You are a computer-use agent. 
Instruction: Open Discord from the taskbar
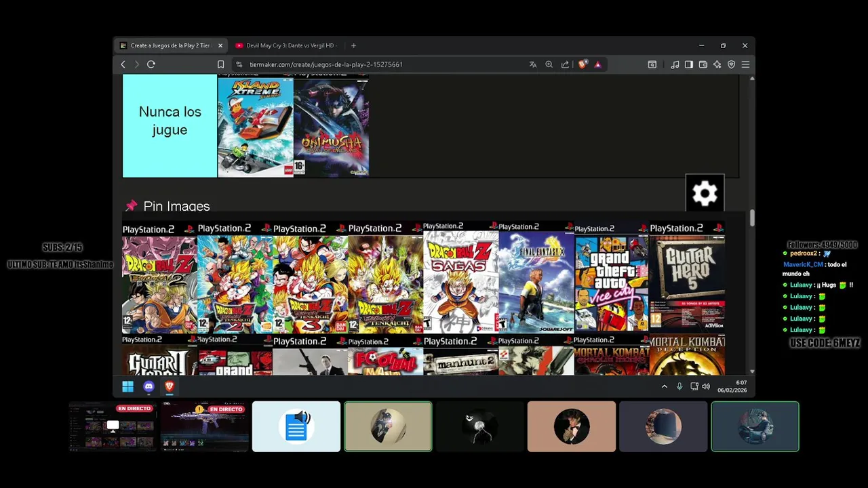click(149, 386)
